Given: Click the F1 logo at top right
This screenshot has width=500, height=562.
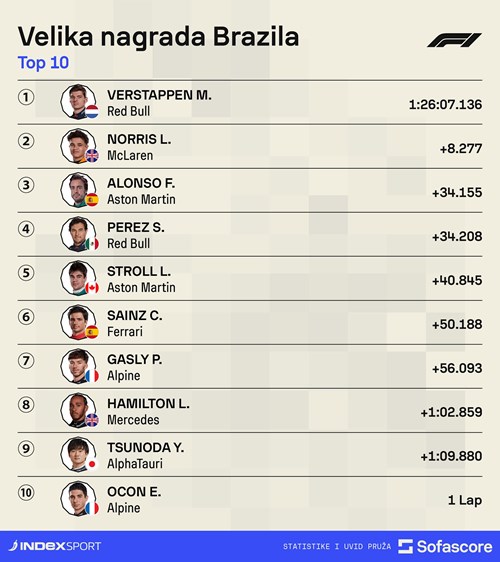Looking at the screenshot, I should (454, 40).
